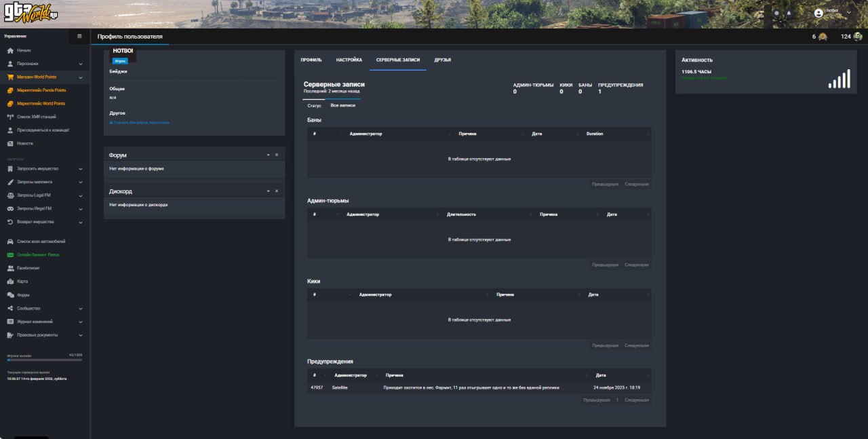Expand the Сообщество chevron
868x439 pixels.
(81, 308)
